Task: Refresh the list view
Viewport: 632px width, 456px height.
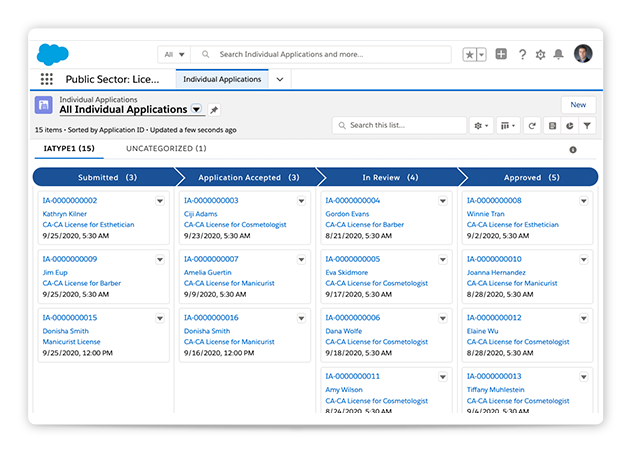Action: [x=532, y=126]
